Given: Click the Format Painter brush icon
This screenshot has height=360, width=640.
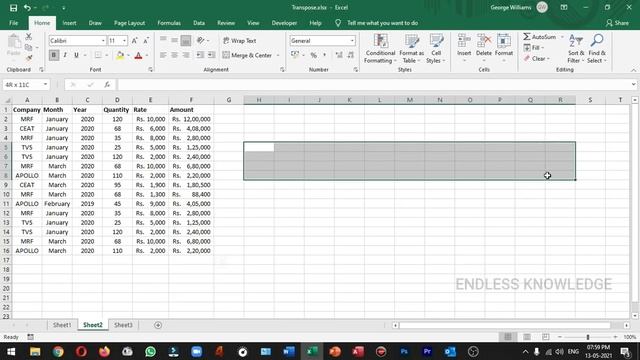Looking at the screenshot, I should point(29,58).
